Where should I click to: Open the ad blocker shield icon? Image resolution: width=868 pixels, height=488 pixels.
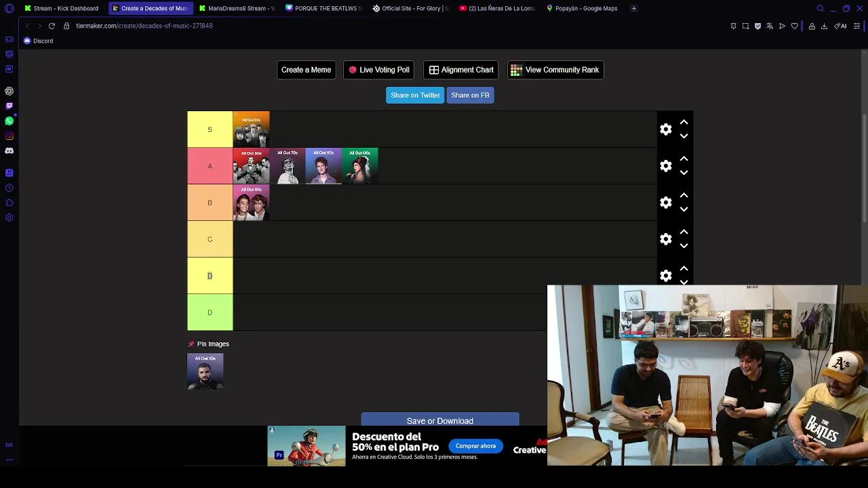[757, 26]
